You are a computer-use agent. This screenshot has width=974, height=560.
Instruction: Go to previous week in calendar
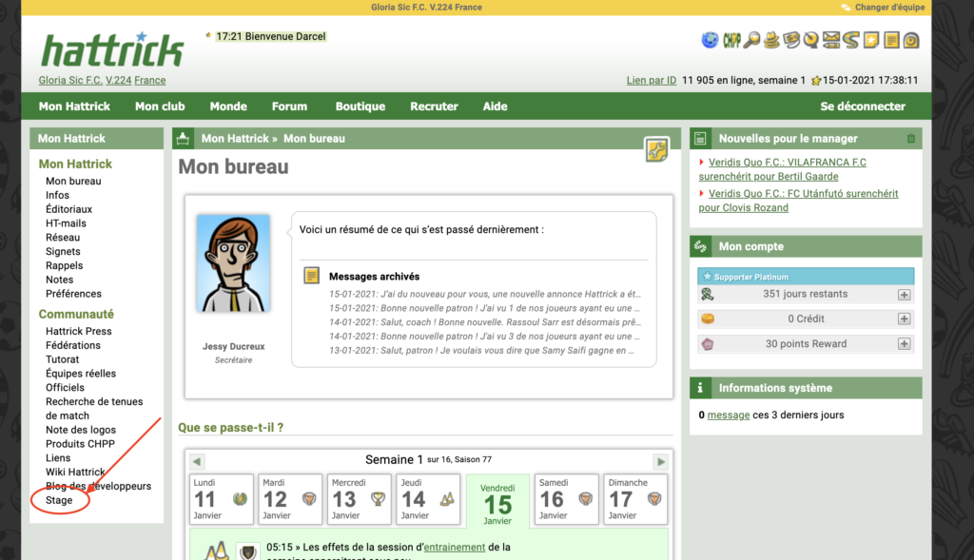tap(197, 461)
